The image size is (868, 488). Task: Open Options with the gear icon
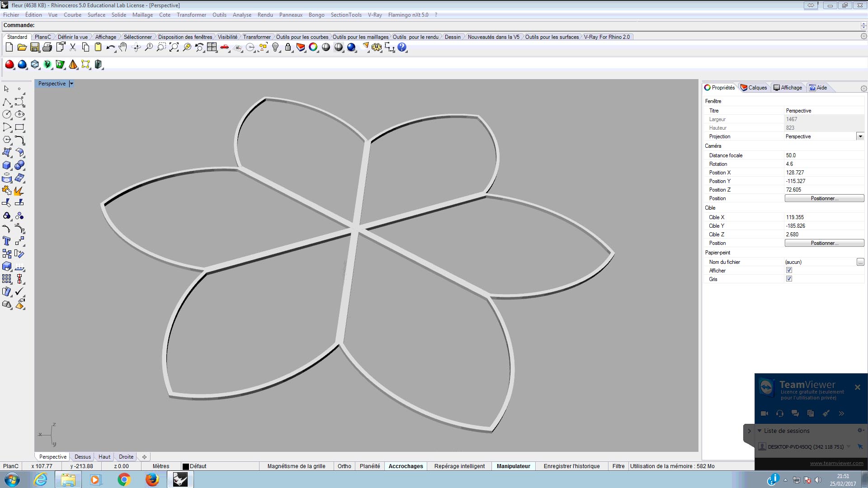coord(377,47)
